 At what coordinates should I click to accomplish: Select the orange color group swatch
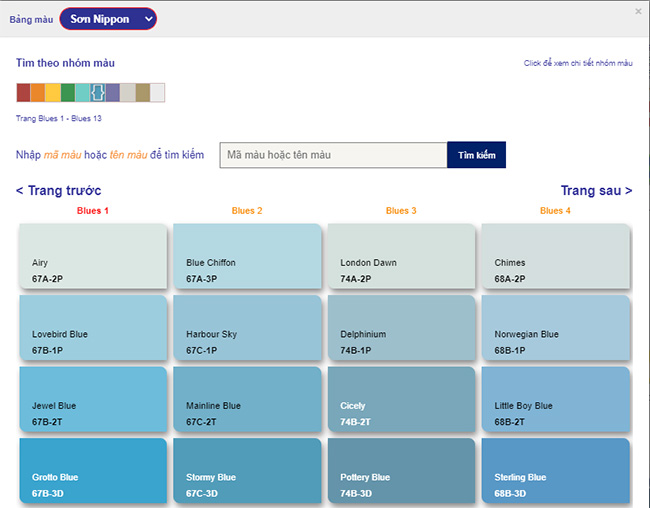pos(38,92)
